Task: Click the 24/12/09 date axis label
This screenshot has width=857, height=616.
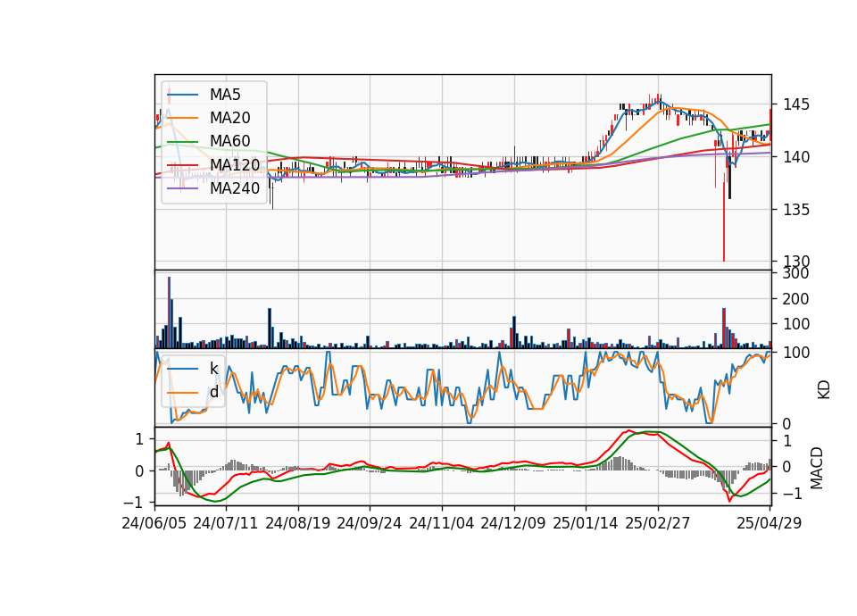Action: (x=513, y=523)
